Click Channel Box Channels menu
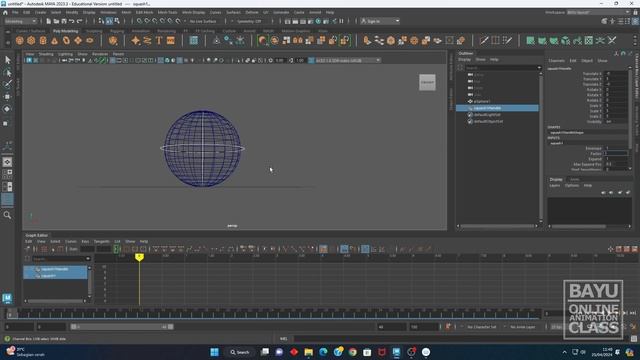The height and width of the screenshot is (360, 640). point(556,60)
